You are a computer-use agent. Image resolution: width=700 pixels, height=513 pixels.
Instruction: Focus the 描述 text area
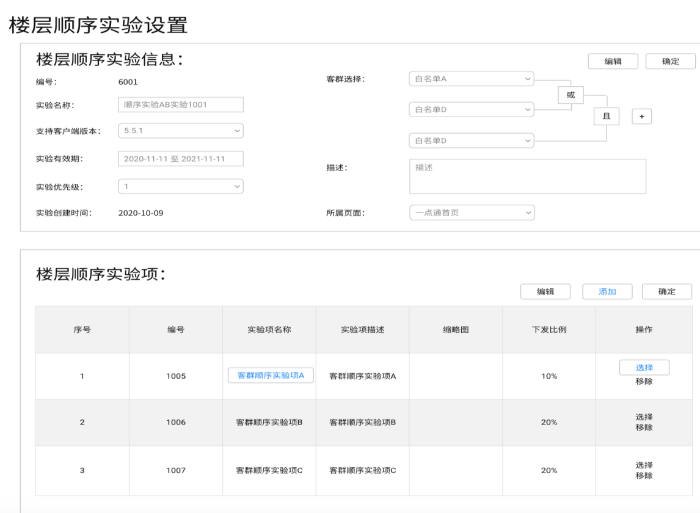coord(527,176)
